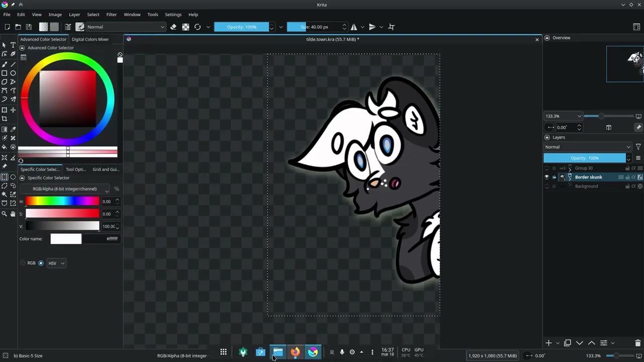Open dropdown next to brush opacity slider
Viewport: 644px width, 362px height.
coord(281,27)
